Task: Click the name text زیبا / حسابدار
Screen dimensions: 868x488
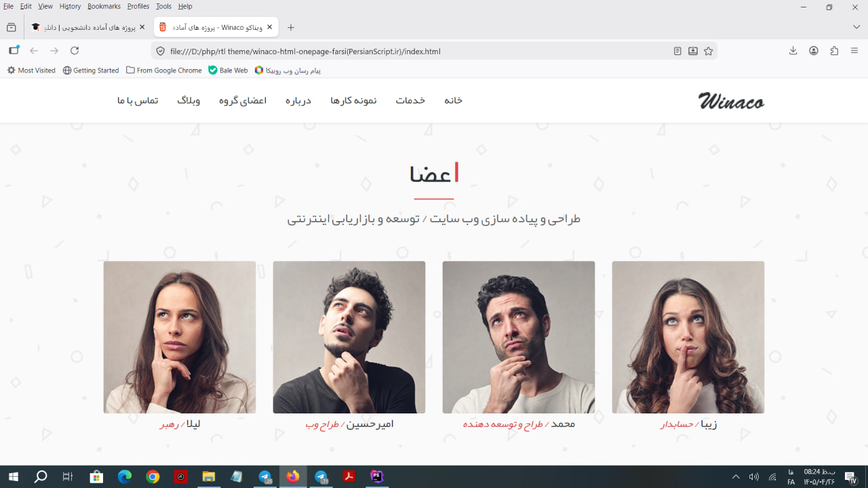Action: tap(688, 424)
